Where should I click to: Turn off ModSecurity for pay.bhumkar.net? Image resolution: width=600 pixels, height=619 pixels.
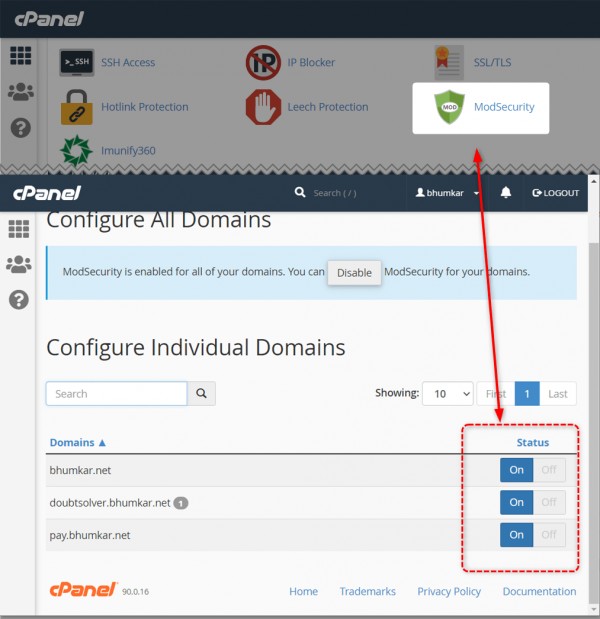point(548,535)
